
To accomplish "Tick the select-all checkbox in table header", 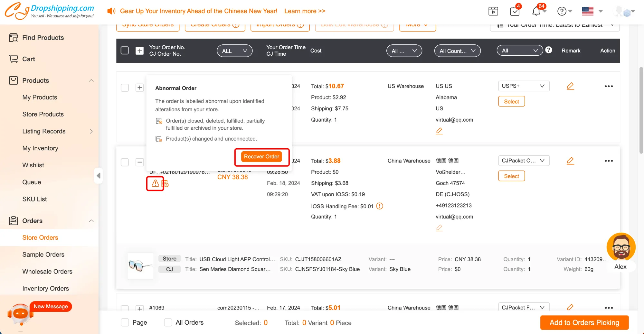I will click(x=125, y=51).
